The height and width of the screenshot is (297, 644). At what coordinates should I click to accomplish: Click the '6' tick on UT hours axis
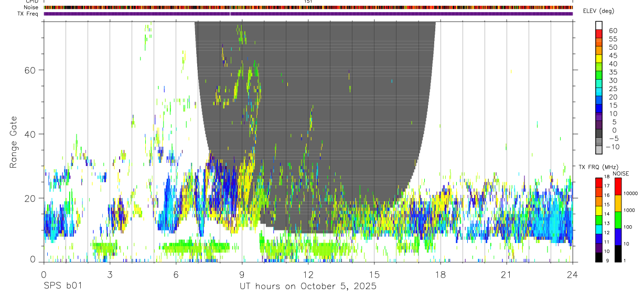[x=176, y=274]
